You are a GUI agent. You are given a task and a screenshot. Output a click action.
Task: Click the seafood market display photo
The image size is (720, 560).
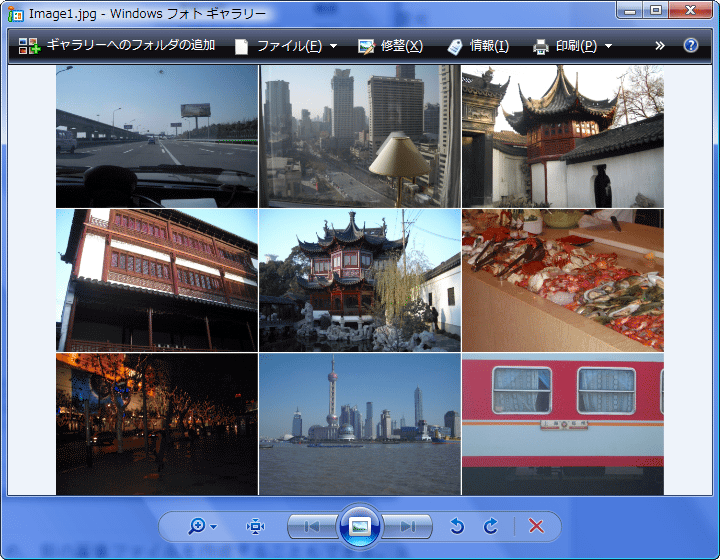562,280
